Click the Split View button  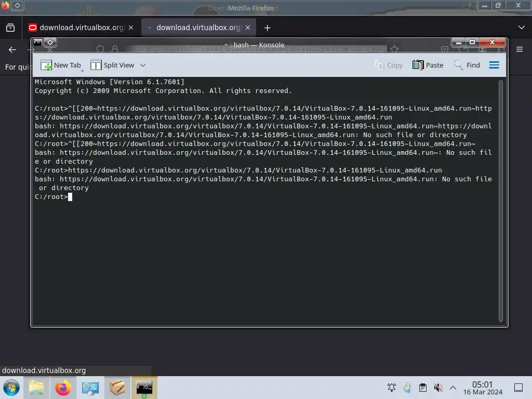tap(113, 65)
